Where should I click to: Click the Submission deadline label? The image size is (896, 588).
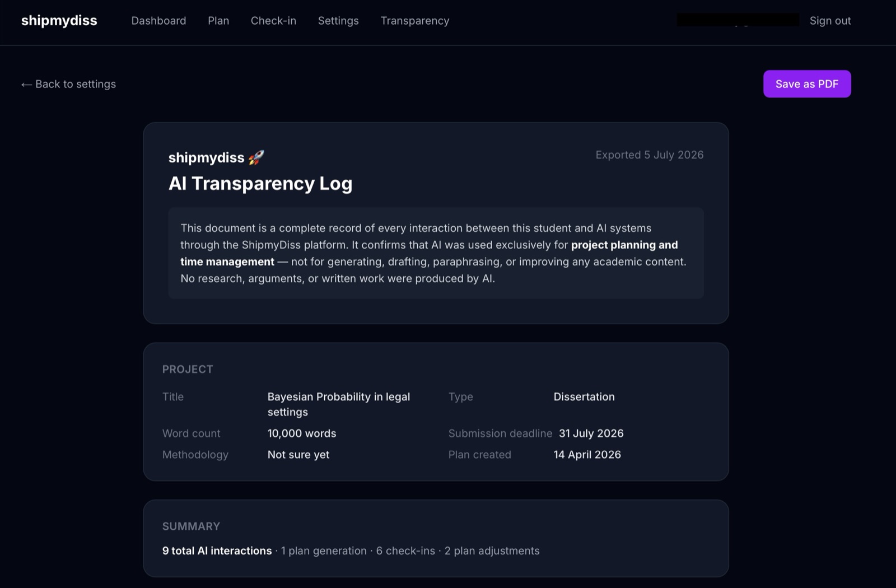click(500, 433)
